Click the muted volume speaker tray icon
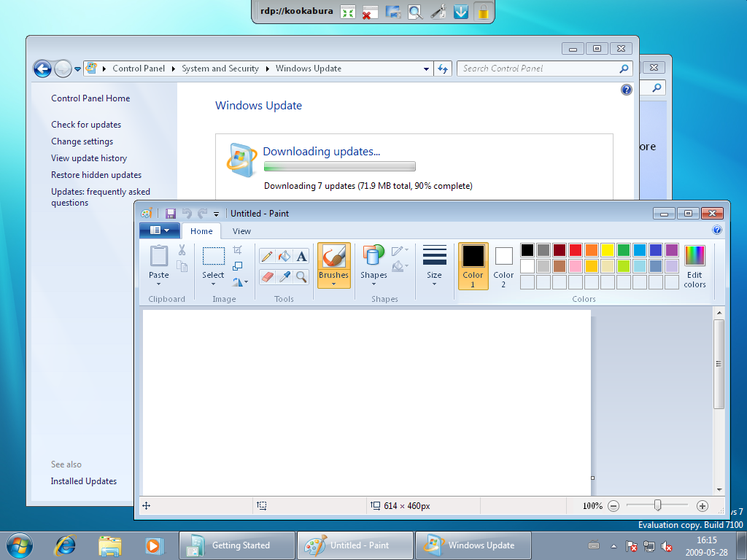This screenshot has height=560, width=747. (667, 545)
